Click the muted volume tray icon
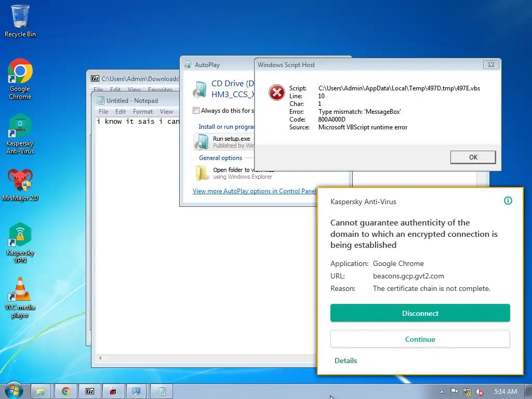Image resolution: width=532 pixels, height=399 pixels. coord(480,392)
